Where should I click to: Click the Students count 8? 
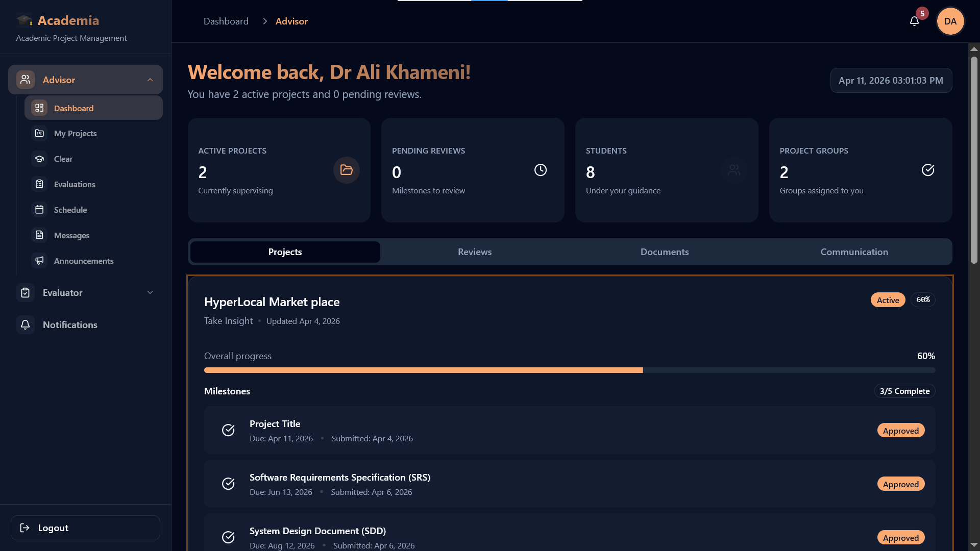[x=590, y=172]
